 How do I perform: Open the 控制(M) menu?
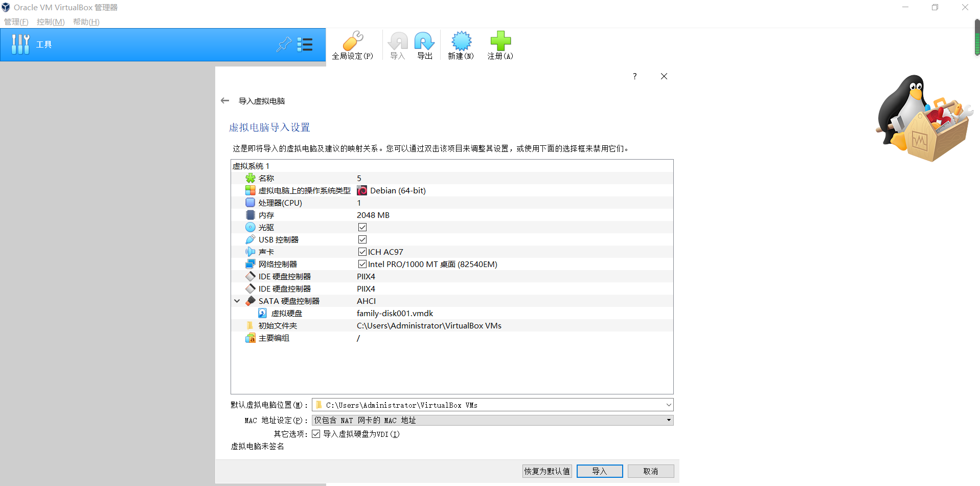51,21
